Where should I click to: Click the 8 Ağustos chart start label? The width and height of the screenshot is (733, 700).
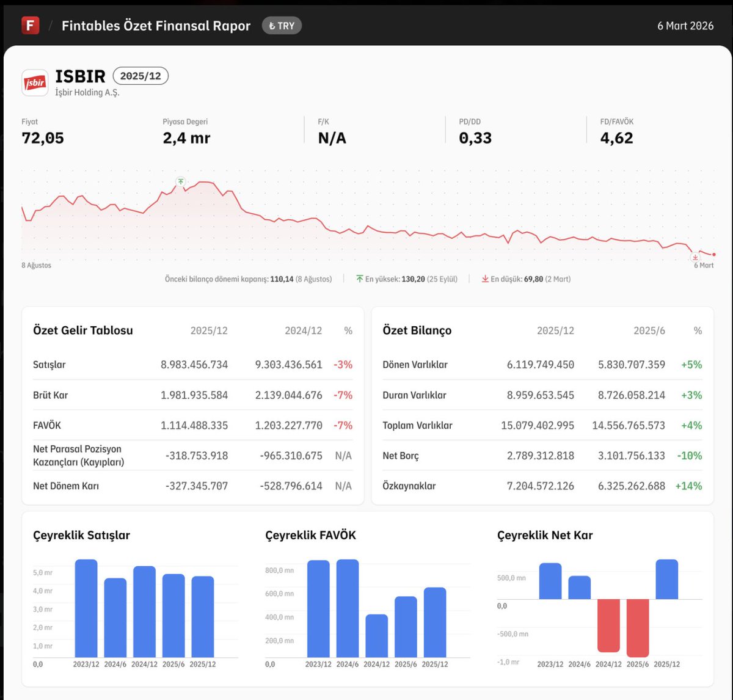37,266
